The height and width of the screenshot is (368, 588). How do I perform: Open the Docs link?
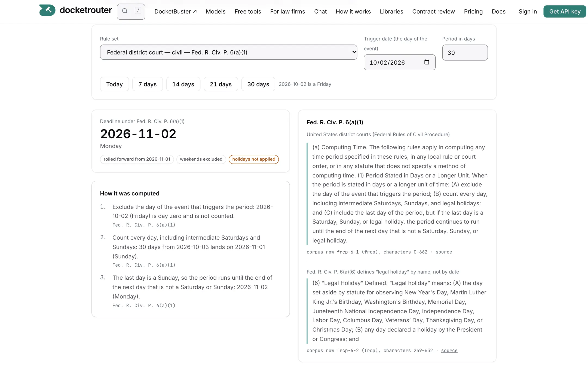click(x=498, y=11)
